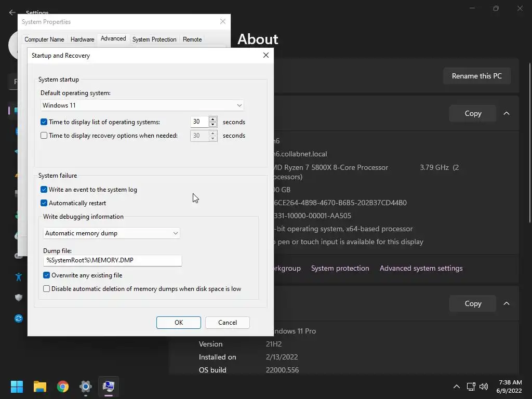
Task: Select the Ryzen 7 5800X processor text
Action: coord(331,167)
